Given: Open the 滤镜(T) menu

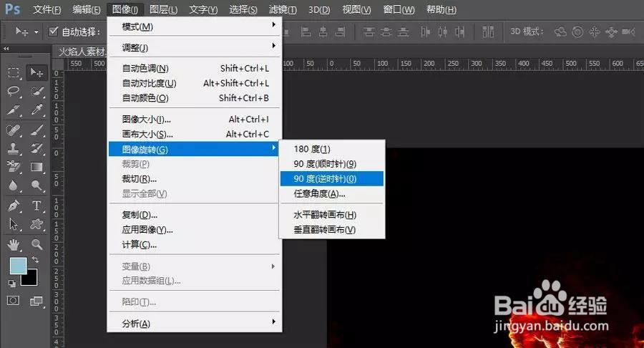Looking at the screenshot, I should pyautogui.click(x=283, y=9).
